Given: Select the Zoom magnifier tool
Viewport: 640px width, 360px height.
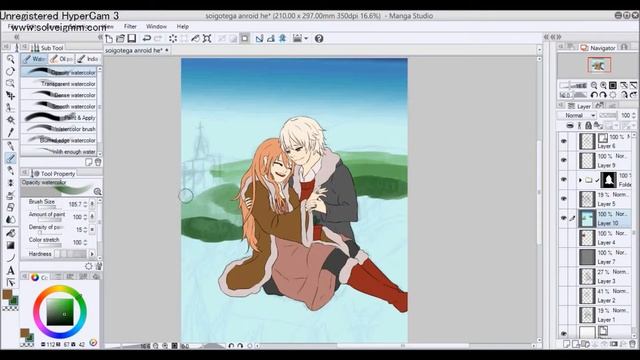Looking at the screenshot, I should 10,60.
